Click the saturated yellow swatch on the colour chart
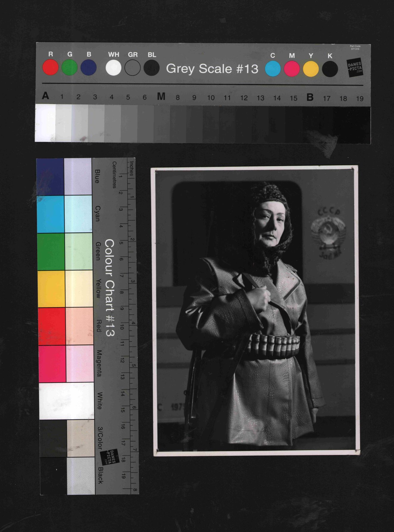Viewport: 394px width, 532px height. pyautogui.click(x=51, y=289)
